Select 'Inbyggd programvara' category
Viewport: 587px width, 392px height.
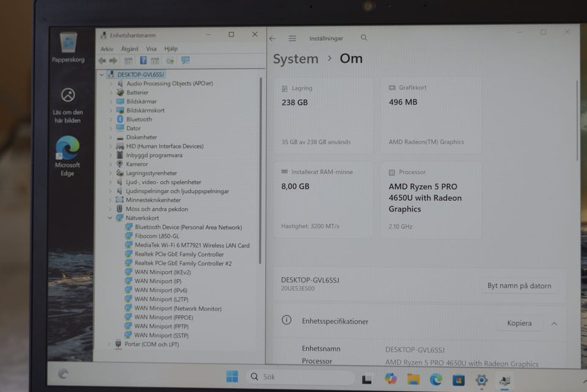pyautogui.click(x=154, y=155)
